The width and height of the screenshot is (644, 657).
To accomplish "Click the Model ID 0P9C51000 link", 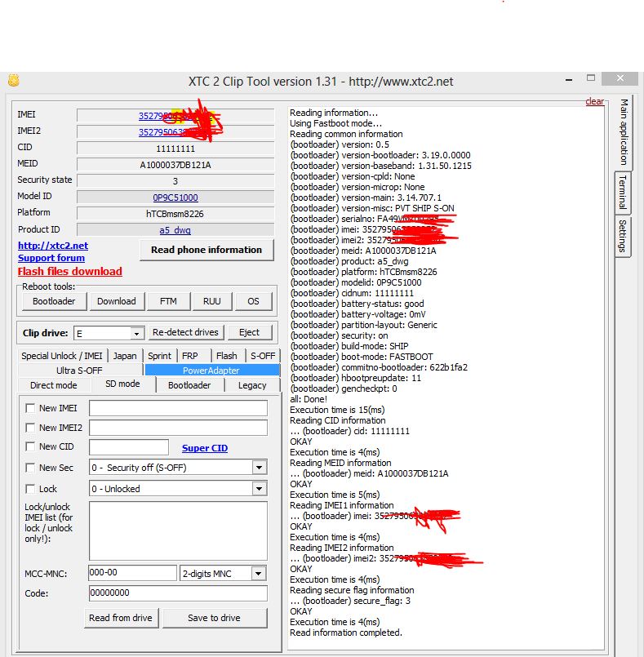I will click(175, 198).
